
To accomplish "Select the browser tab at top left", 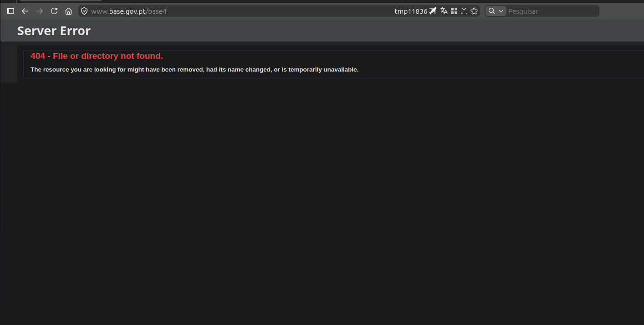I will [x=61, y=1].
